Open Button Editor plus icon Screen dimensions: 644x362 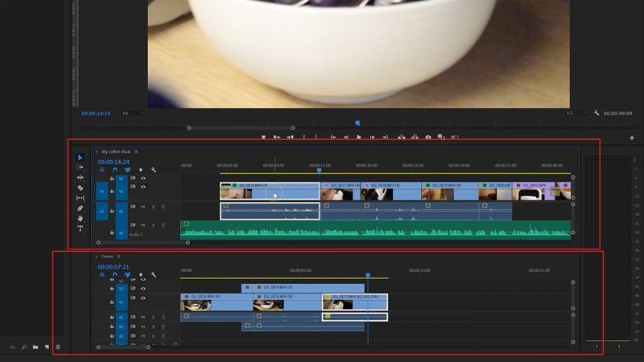coord(632,138)
